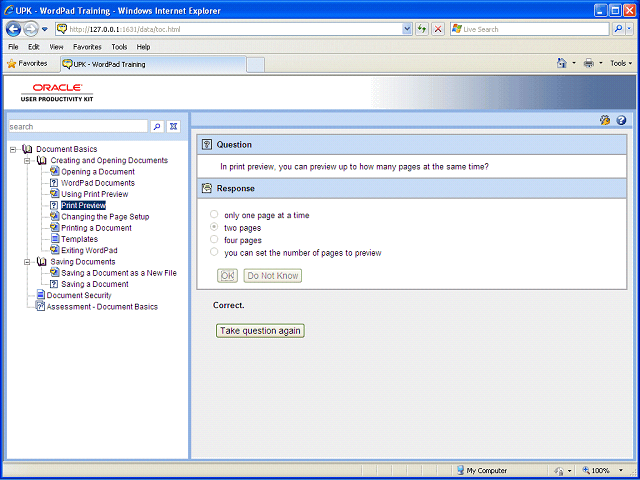Open the View menu
Screen dimensions: 640x480
(x=56, y=47)
